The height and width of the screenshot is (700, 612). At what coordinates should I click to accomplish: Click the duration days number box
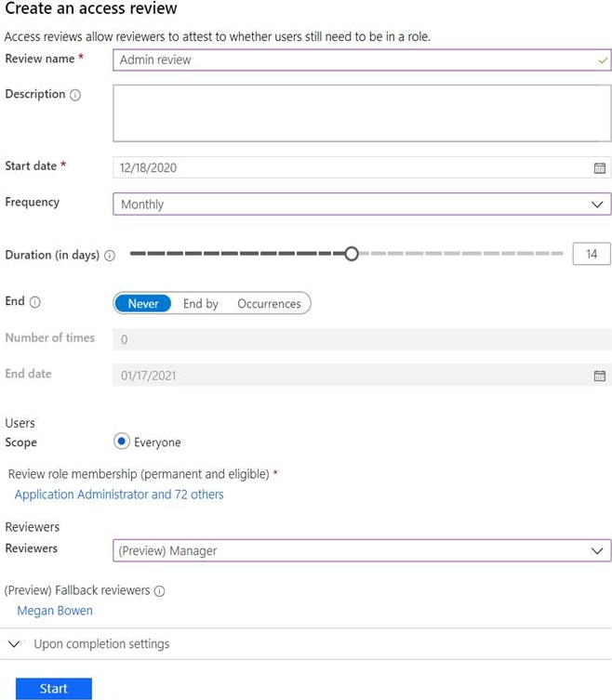592,254
